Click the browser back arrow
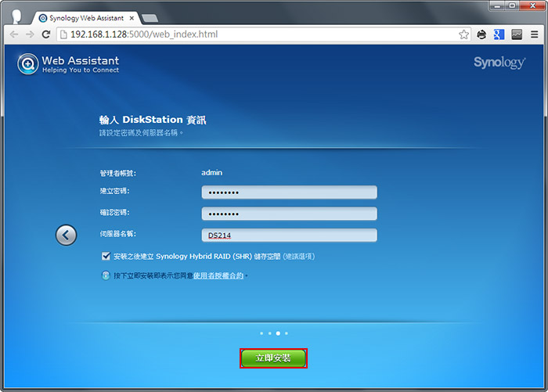 pyautogui.click(x=14, y=34)
